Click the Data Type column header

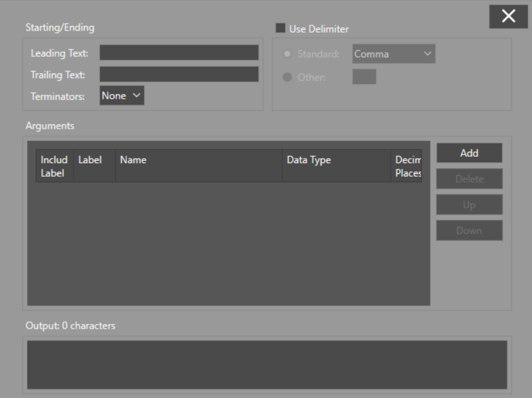pos(336,166)
